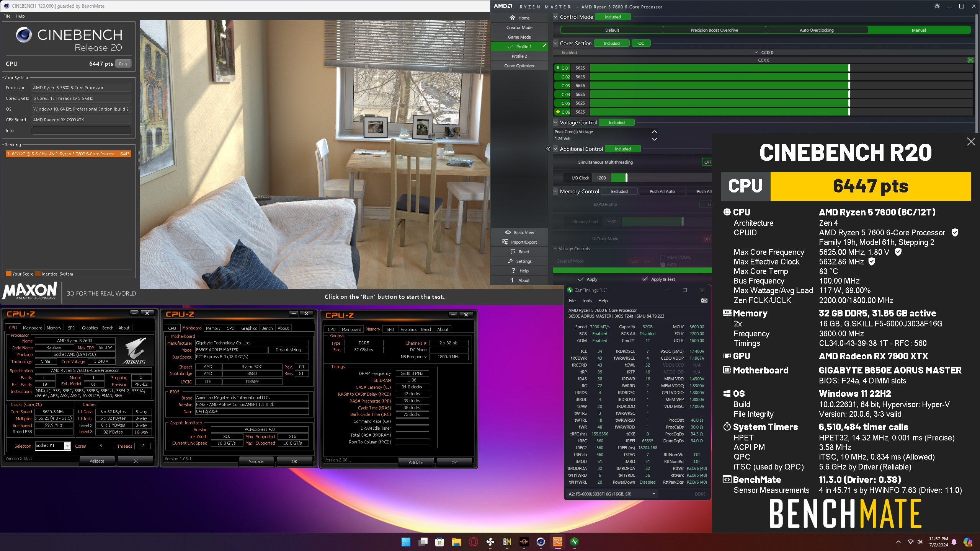Collapse the Voltage Control section
This screenshot has height=551, width=980.
point(555,122)
